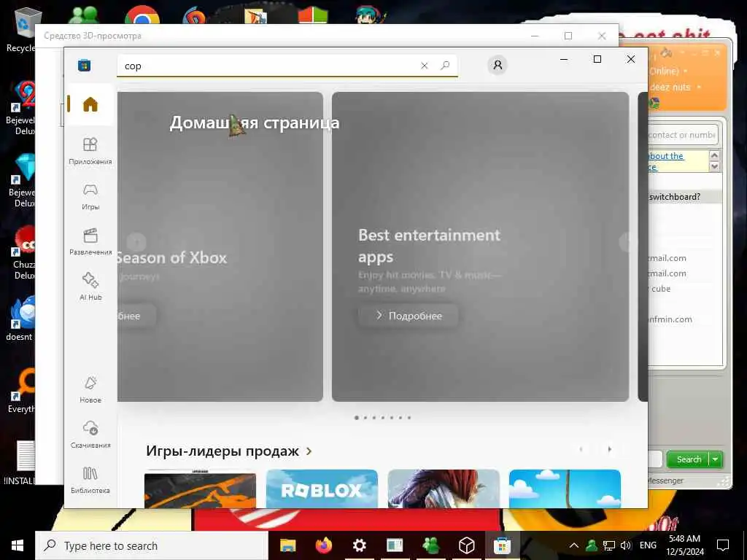Open AI Hub in the Store sidebar
Screen dimensions: 747x560
tap(90, 287)
